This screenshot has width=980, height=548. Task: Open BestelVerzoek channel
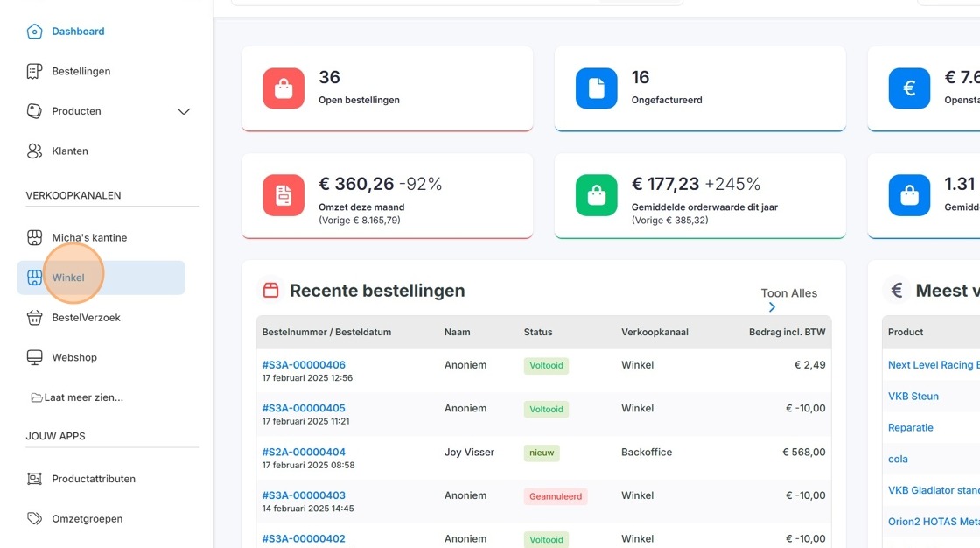click(87, 318)
